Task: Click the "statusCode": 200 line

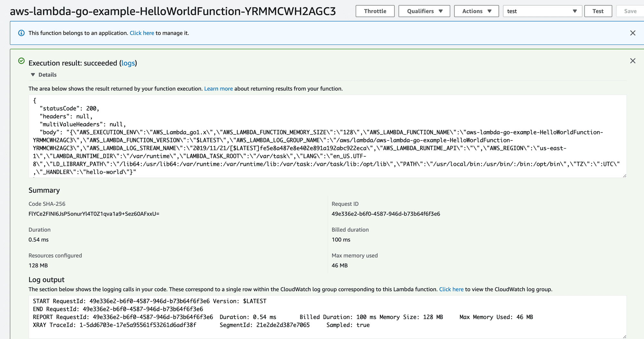Action: click(69, 109)
